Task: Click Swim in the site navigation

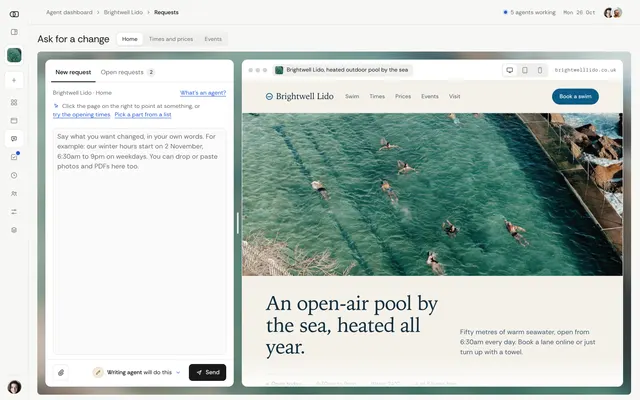Action: click(352, 96)
